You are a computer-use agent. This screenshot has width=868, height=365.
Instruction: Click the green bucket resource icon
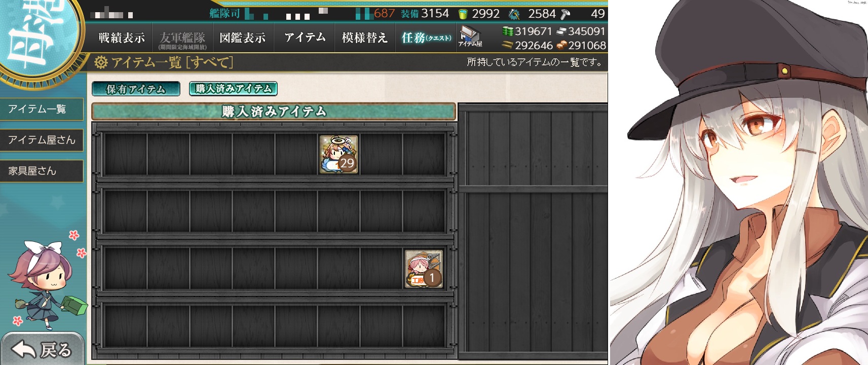[x=463, y=14]
